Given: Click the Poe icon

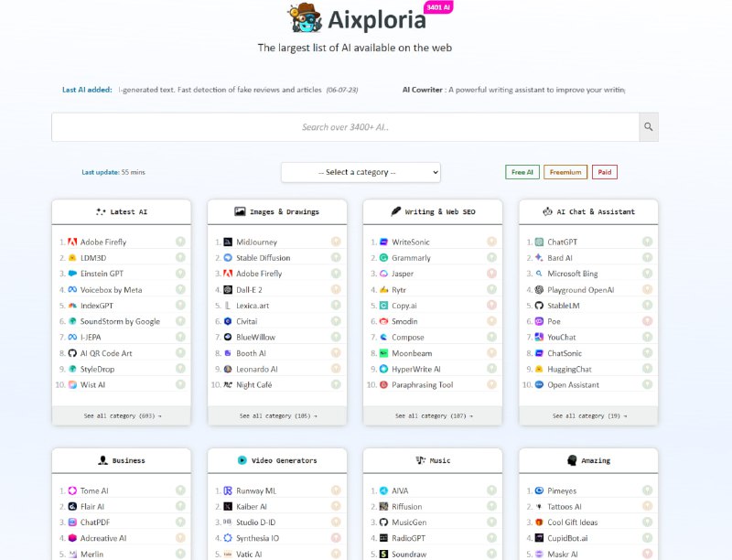Looking at the screenshot, I should point(539,321).
